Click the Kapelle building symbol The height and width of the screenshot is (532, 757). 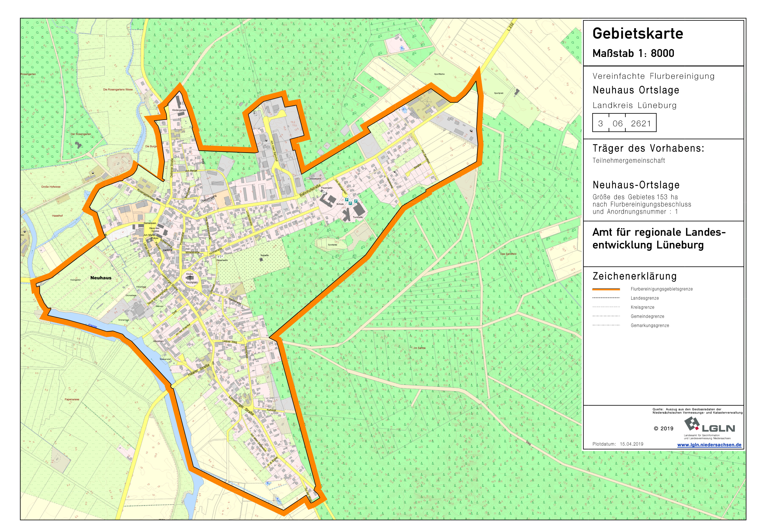261,260
